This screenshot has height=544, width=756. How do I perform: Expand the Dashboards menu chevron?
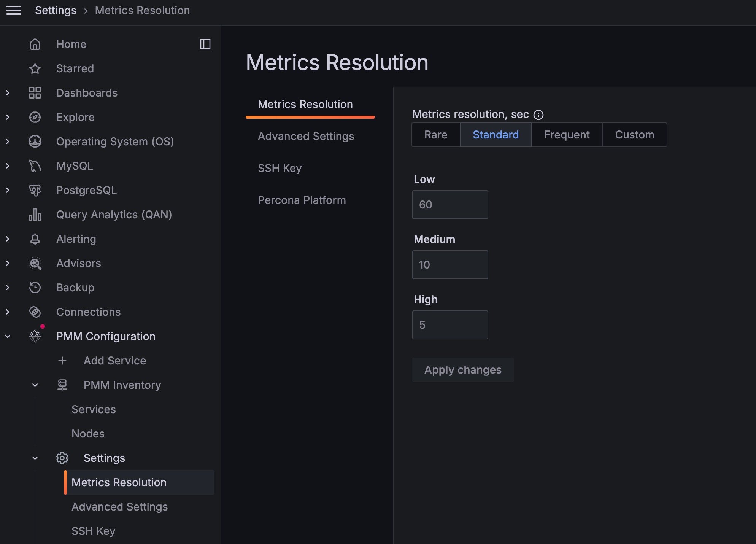tap(8, 93)
